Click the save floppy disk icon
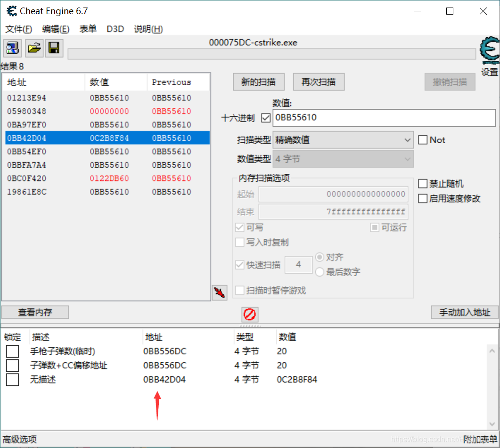Image resolution: width=500 pixels, height=448 pixels. (x=54, y=48)
